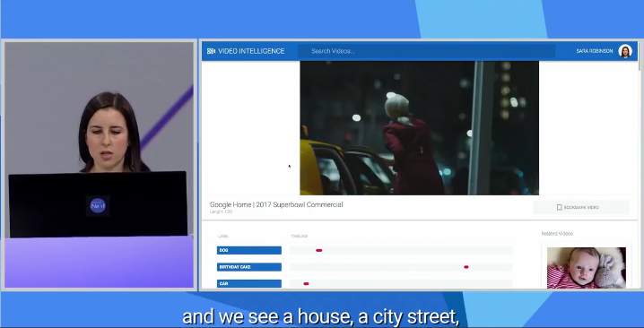Click the Length: 1:00 text

click(221, 211)
